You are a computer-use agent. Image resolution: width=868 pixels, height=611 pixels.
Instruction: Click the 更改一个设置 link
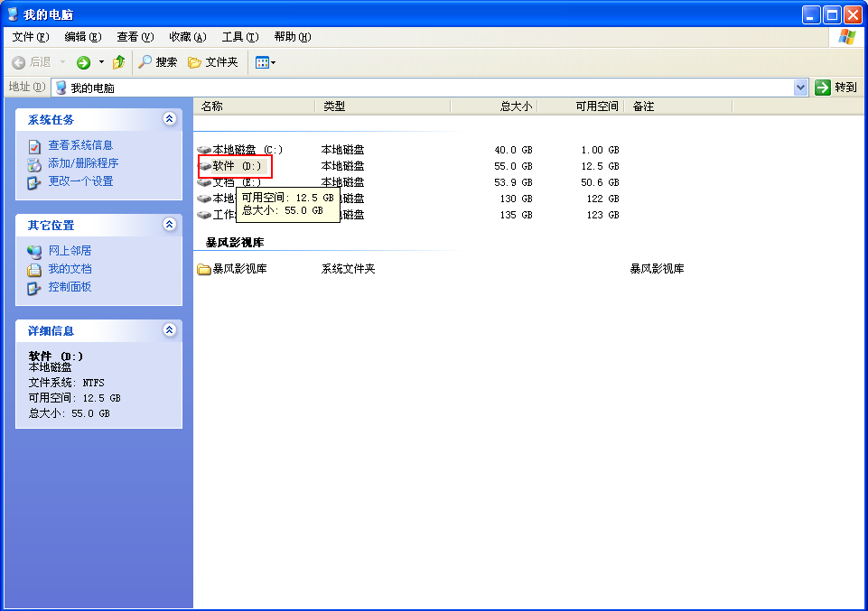coord(80,181)
